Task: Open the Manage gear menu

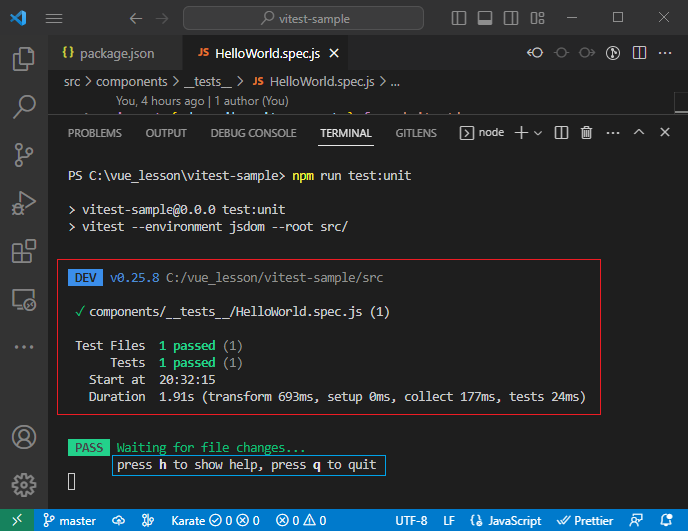Action: 24,485
